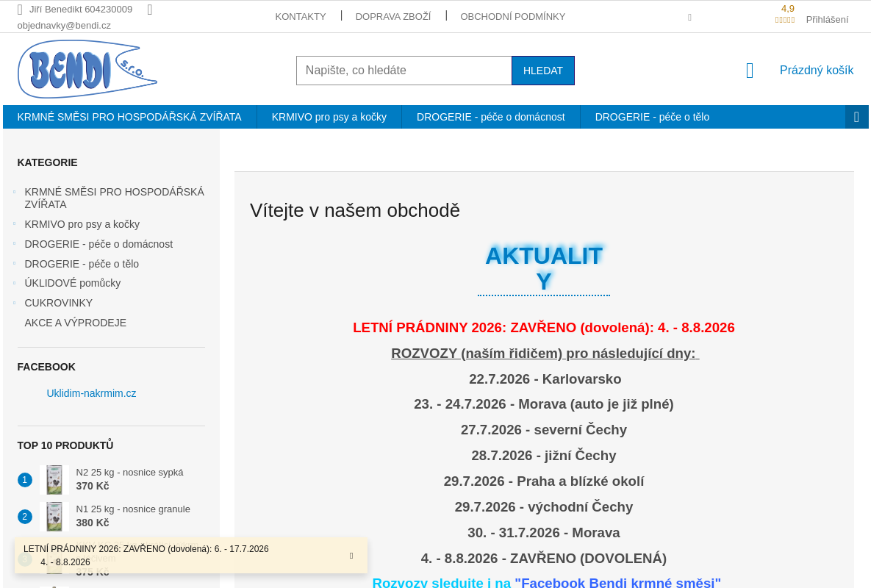Open the Bendi s.r.o. logo homepage

[x=87, y=69]
